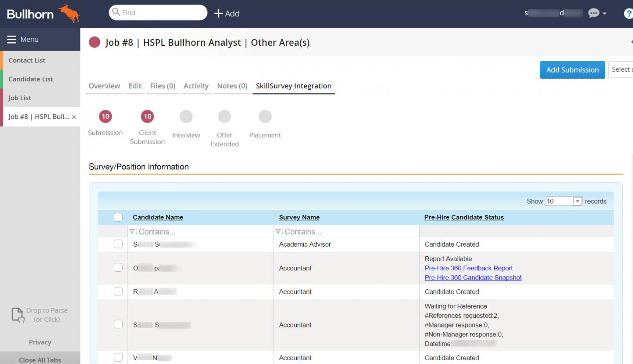Click the Add Submission button

572,70
